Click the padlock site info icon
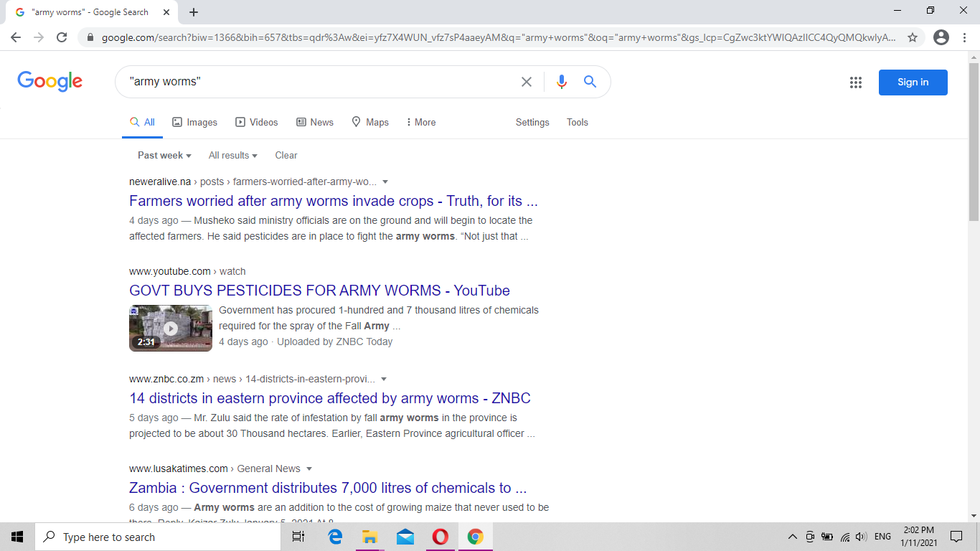The width and height of the screenshot is (980, 551). click(x=90, y=37)
